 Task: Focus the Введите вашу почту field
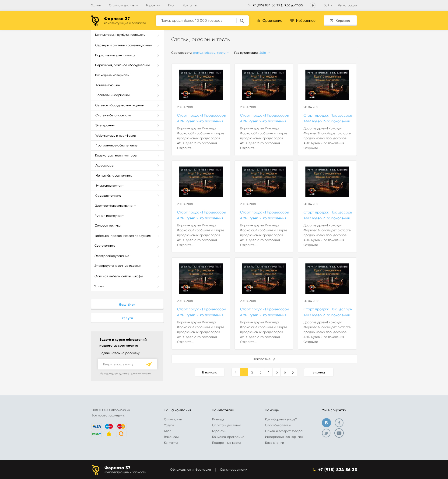(x=122, y=364)
